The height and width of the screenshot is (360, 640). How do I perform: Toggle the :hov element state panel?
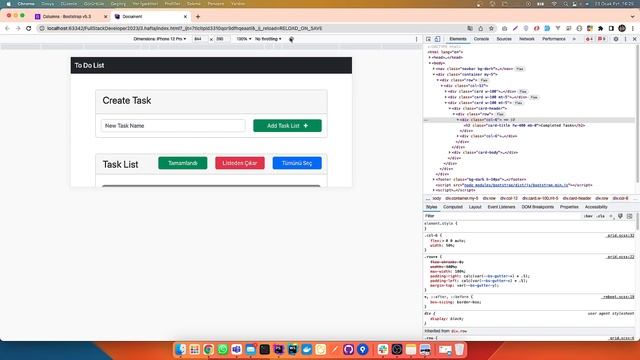tap(588, 216)
